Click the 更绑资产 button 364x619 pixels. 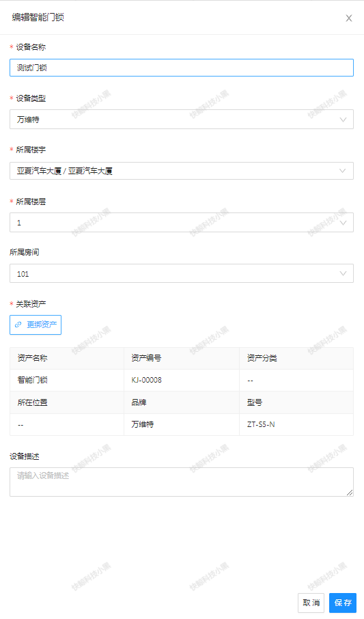coord(36,325)
